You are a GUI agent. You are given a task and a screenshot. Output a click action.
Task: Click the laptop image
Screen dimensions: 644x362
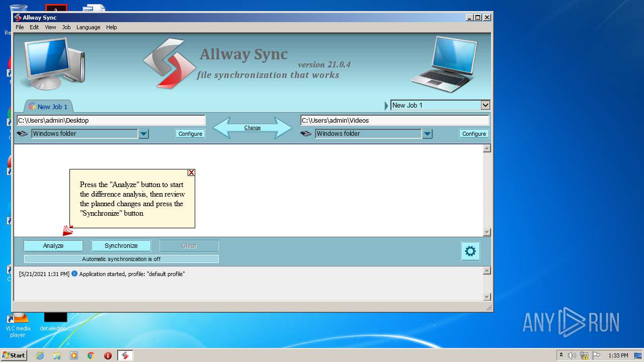443,64
